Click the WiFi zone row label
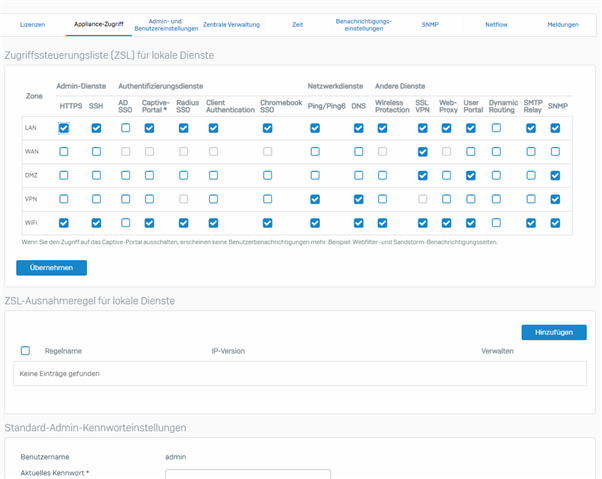This screenshot has width=602, height=479. (31, 223)
